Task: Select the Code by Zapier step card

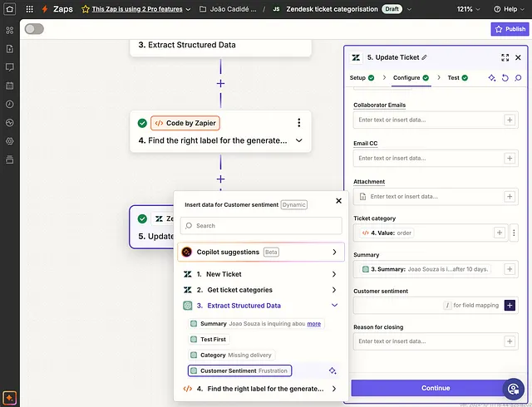Action: click(x=220, y=131)
